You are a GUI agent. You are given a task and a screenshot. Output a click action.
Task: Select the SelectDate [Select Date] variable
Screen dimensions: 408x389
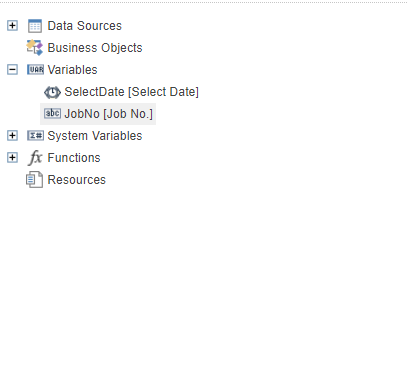[x=131, y=92]
